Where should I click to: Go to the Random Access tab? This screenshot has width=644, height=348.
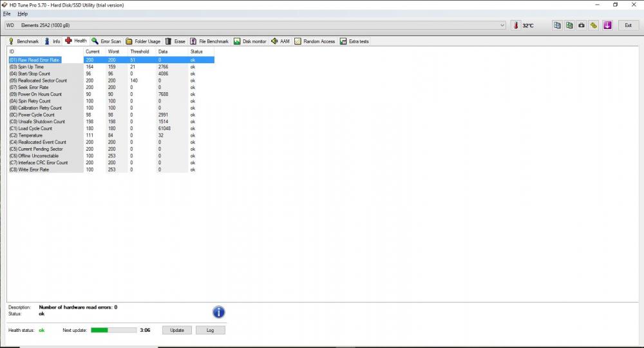click(x=315, y=41)
